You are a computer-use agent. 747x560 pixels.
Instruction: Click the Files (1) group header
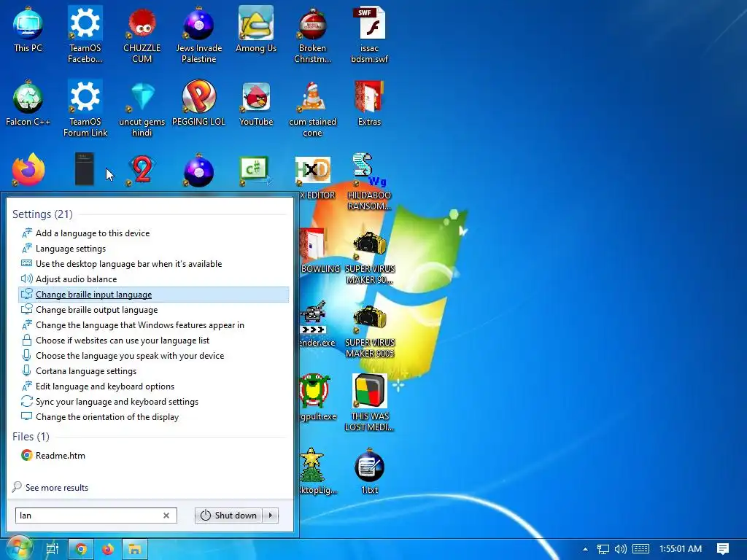coord(31,437)
